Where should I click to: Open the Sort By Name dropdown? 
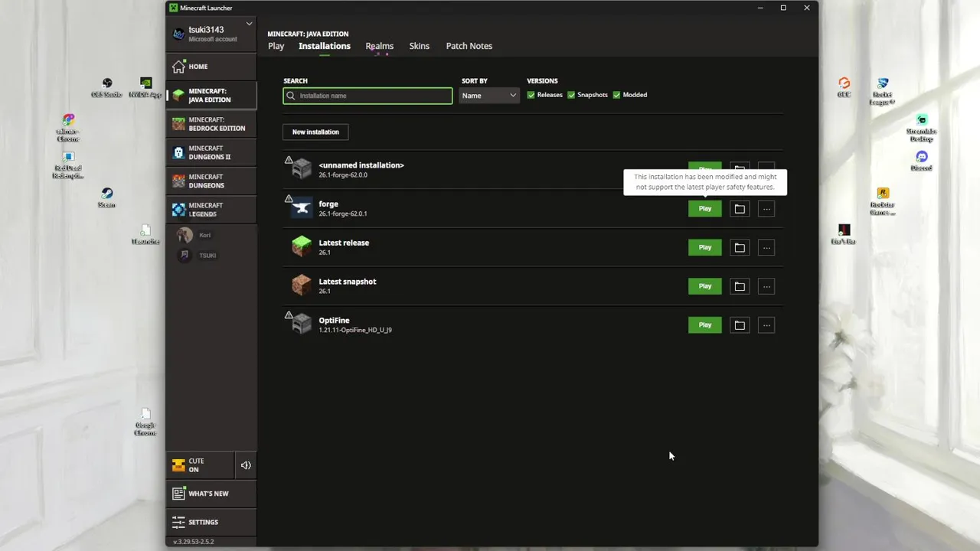[489, 96]
